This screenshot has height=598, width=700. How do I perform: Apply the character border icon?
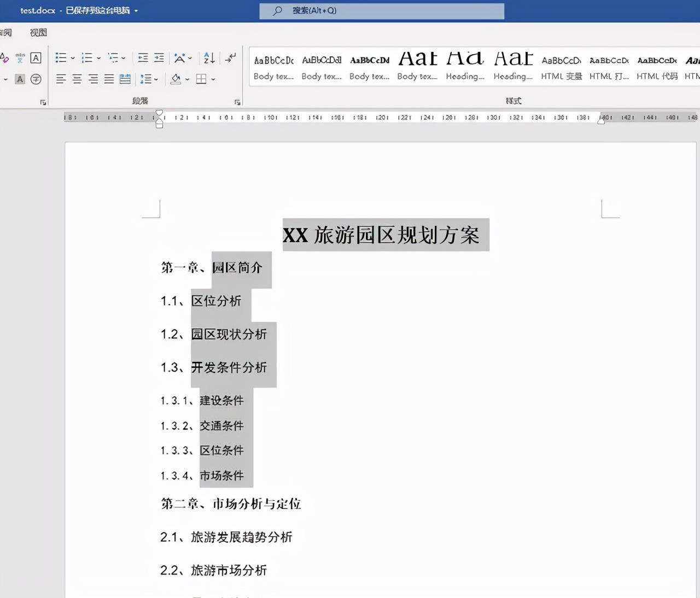36,58
